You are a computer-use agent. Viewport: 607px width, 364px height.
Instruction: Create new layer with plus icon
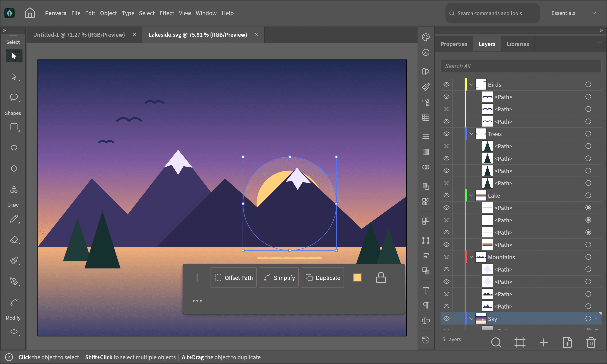click(x=543, y=342)
